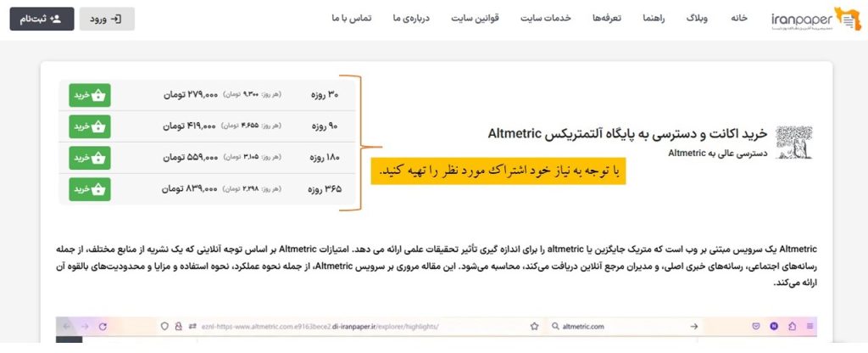The height and width of the screenshot is (353, 868).
Task: Open hamburger menu in embedded browser toolbar
Action: (810, 327)
